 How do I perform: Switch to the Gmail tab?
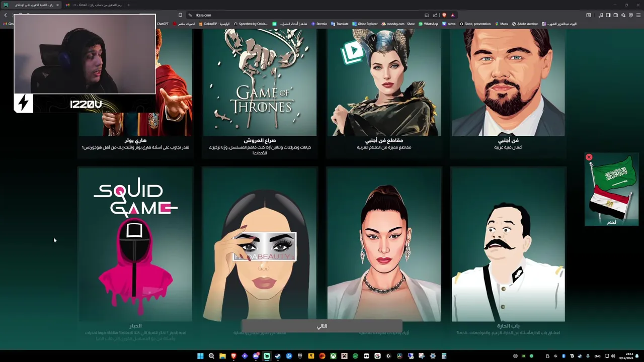click(94, 5)
